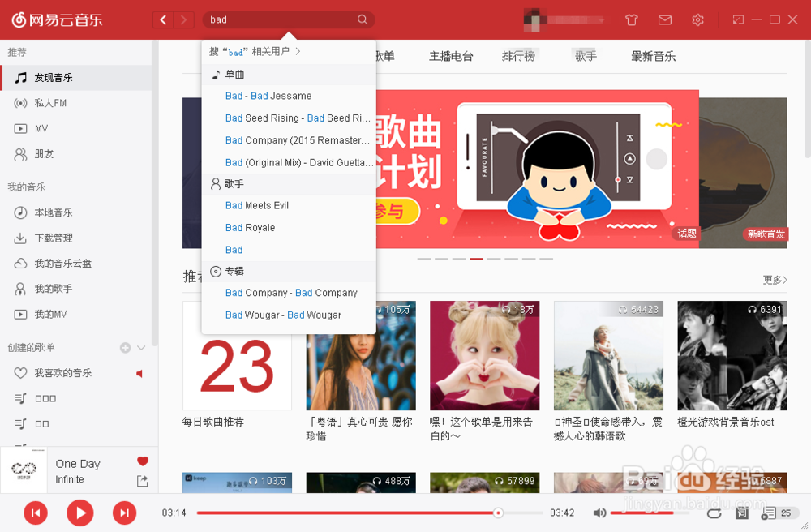Open the play queue list icon
Screen dimensions: 811x532
[769, 513]
